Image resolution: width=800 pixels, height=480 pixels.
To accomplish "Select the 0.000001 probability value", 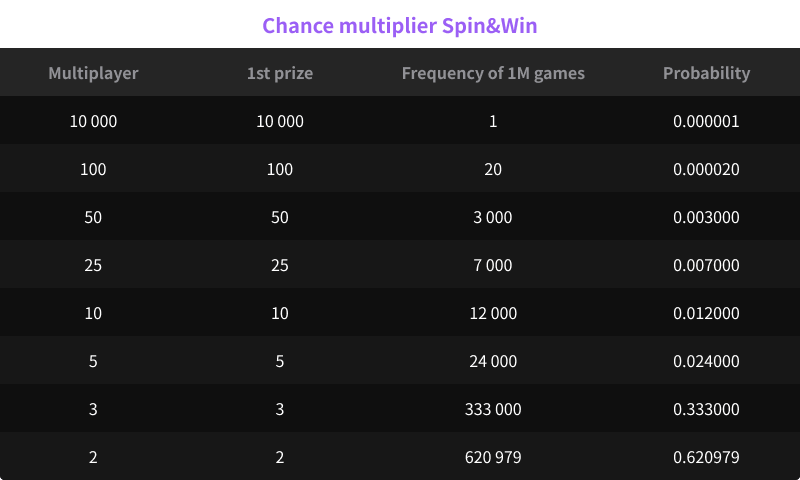I will [x=706, y=121].
